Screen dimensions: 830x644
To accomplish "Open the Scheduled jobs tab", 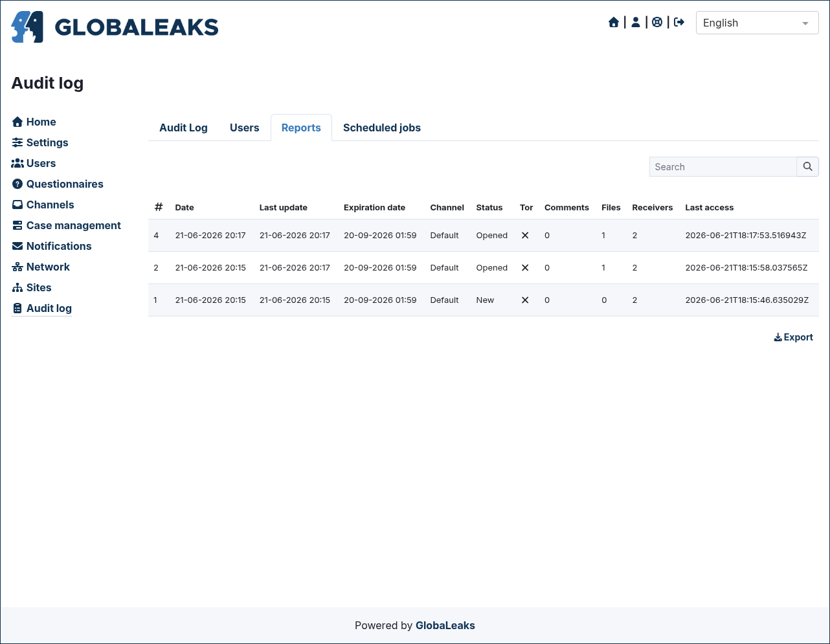I will point(382,128).
